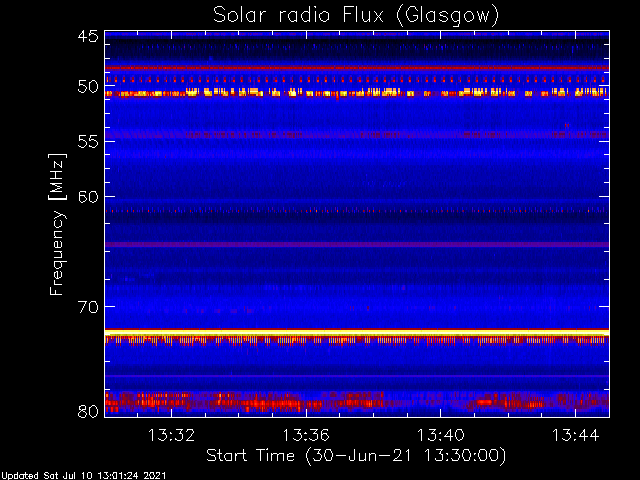Screen dimensions: 640x480
Task: Click the 'Updated Sat Jul 10 13:01:24 2021' text
Action: [84, 476]
